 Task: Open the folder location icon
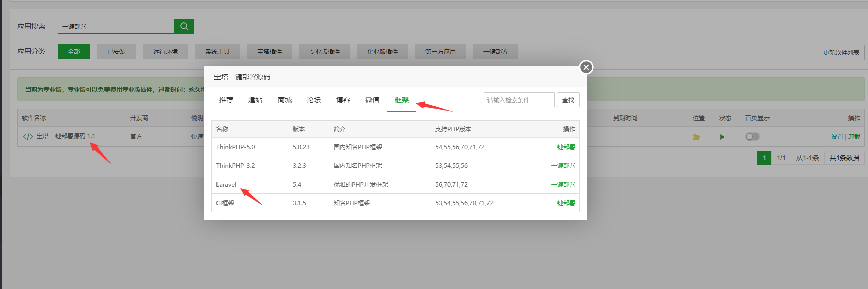(696, 137)
